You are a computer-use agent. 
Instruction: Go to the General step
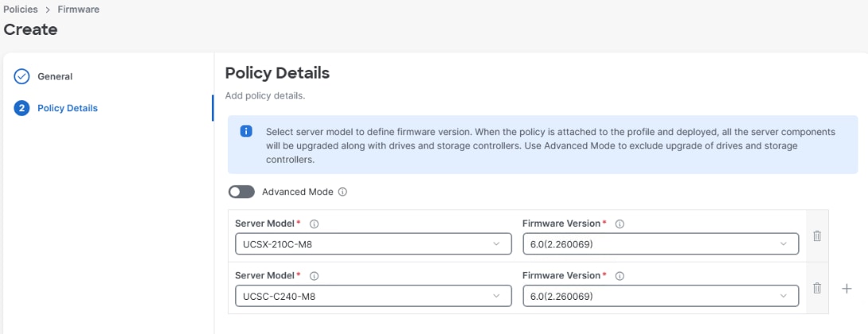55,76
